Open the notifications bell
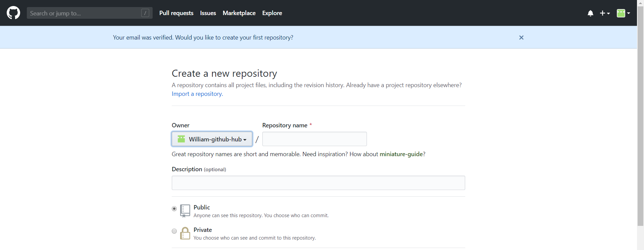644x250 pixels. tap(590, 13)
